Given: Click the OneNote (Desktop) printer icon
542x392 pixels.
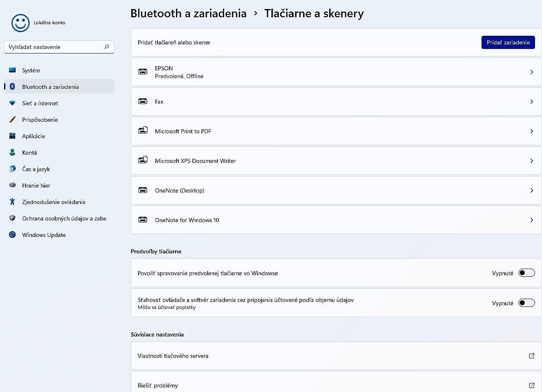Looking at the screenshot, I should [x=143, y=190].
